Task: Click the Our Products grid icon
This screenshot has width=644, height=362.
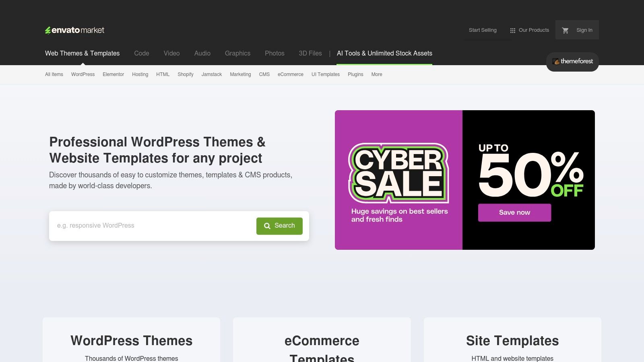Action: tap(512, 31)
